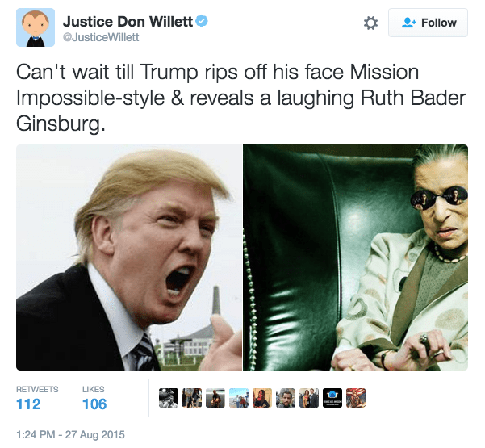485x448 pixels.
Task: Click the last liker avatar thumbnail
Action: click(x=356, y=398)
